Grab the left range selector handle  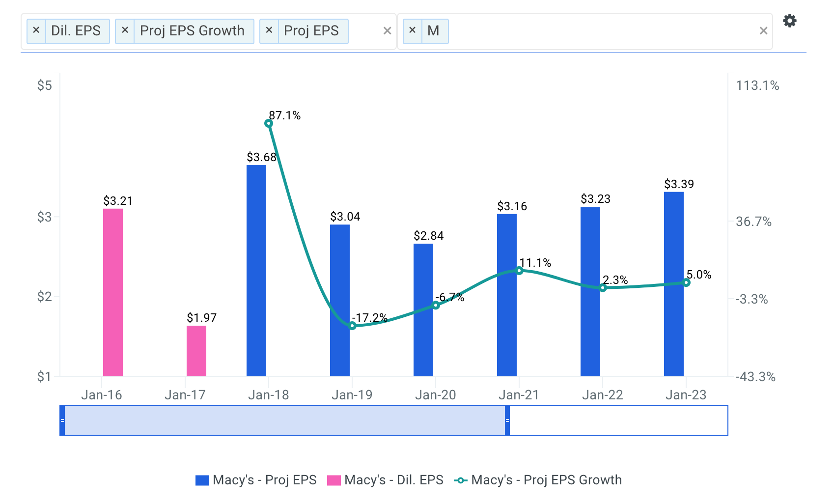tap(62, 420)
